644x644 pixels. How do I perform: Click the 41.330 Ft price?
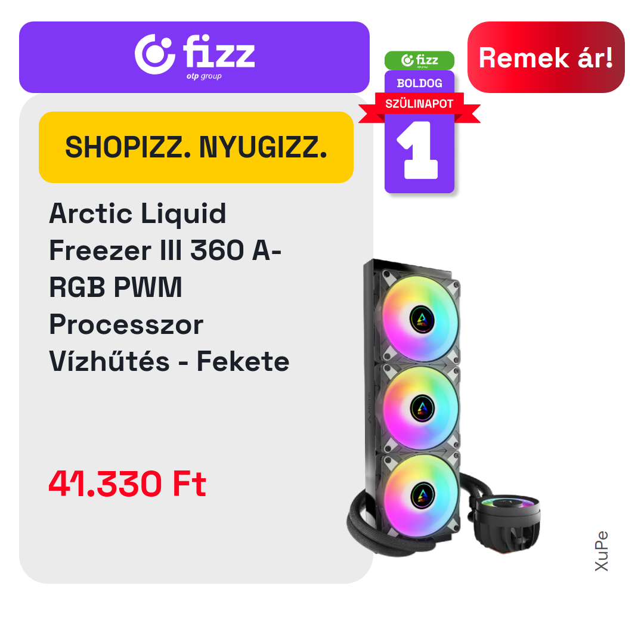click(128, 484)
